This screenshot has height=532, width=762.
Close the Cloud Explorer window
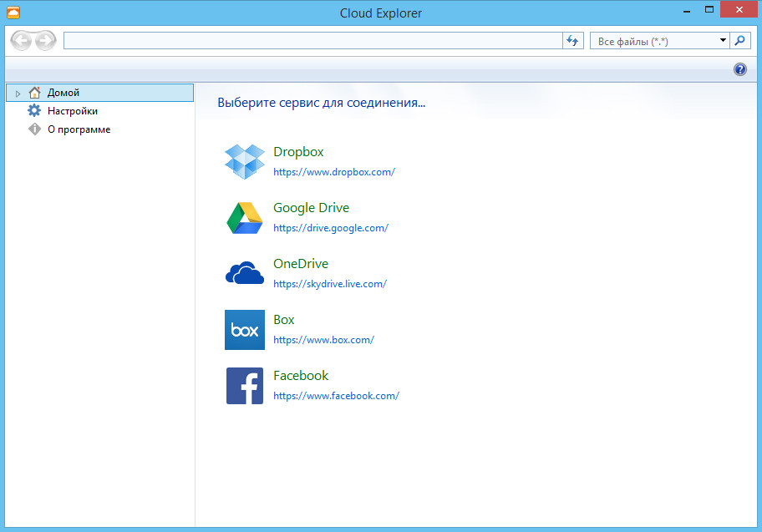739,10
